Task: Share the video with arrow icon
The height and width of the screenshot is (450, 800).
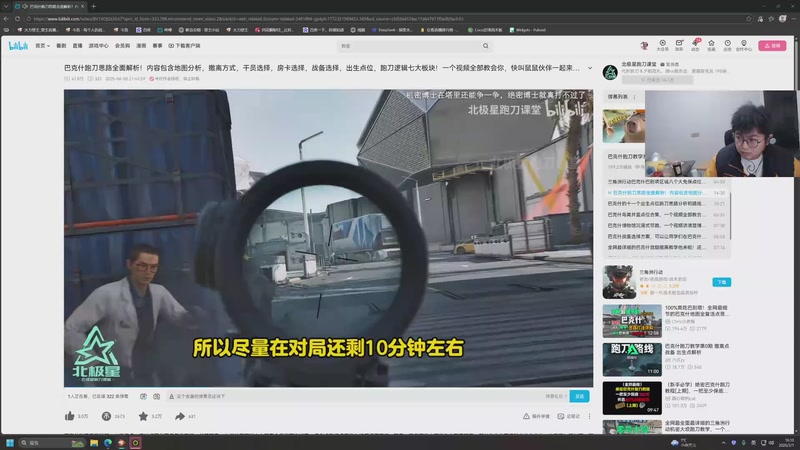Action: pyautogui.click(x=180, y=416)
